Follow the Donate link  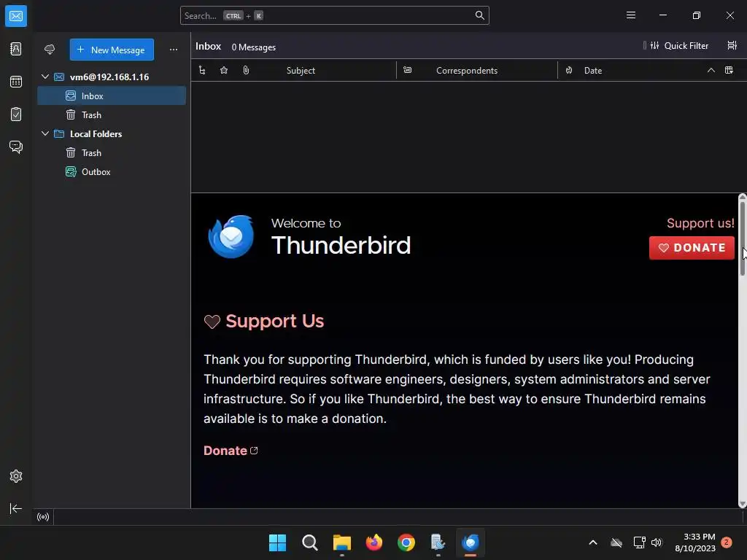231,451
